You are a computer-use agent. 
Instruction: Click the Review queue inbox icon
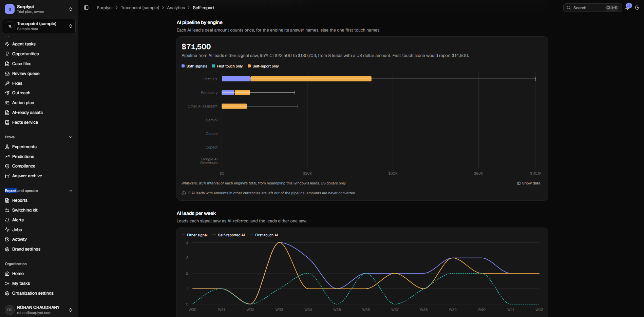point(7,74)
